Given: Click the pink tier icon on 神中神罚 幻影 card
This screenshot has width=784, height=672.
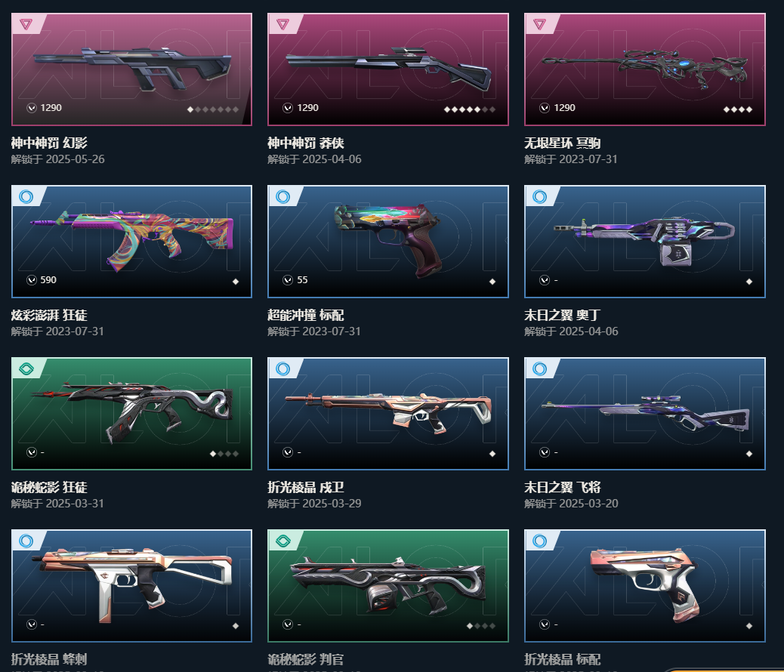Looking at the screenshot, I should (x=26, y=24).
